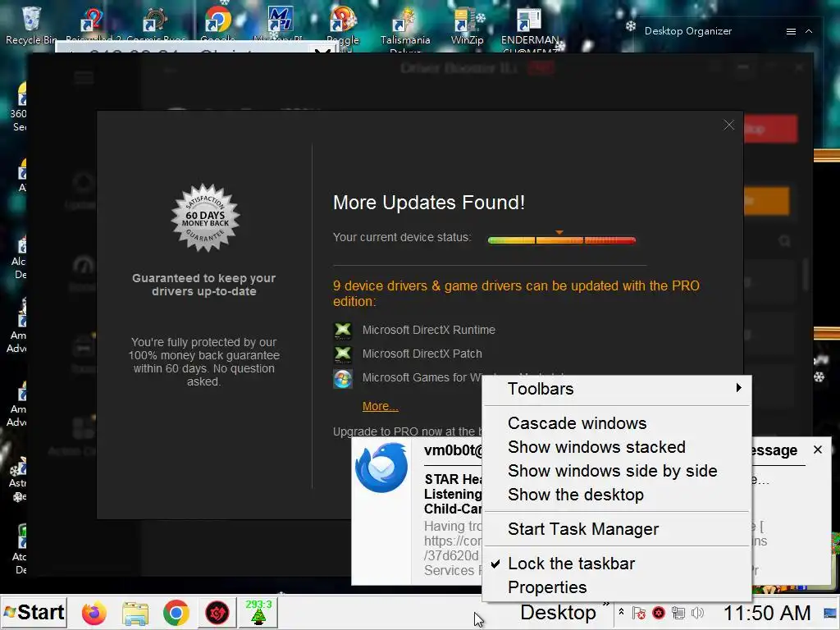Click the Action Center flag tray icon

tap(638, 613)
